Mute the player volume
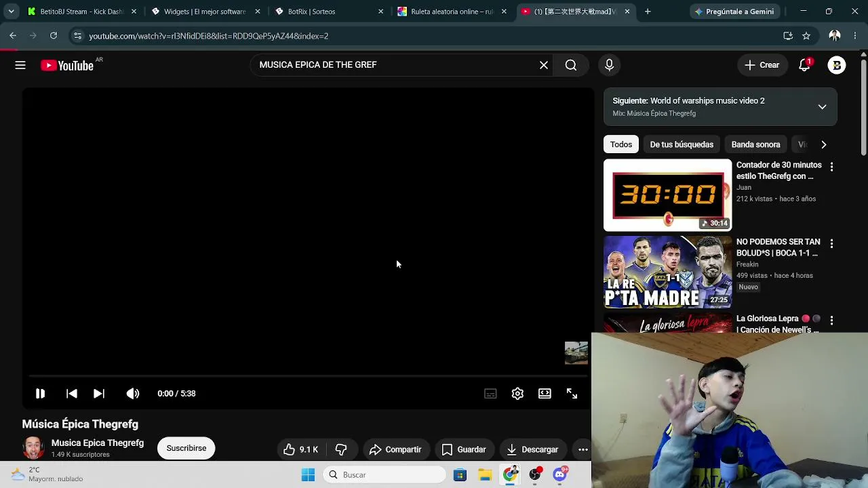The height and width of the screenshot is (488, 868). tap(132, 393)
